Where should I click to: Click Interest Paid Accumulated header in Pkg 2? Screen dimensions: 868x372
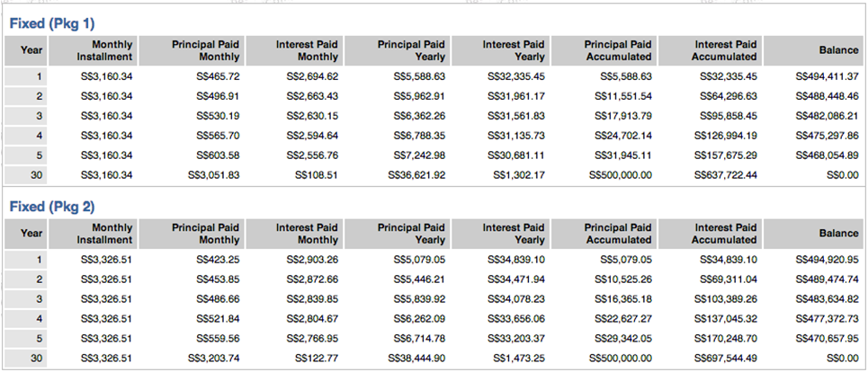coord(711,234)
